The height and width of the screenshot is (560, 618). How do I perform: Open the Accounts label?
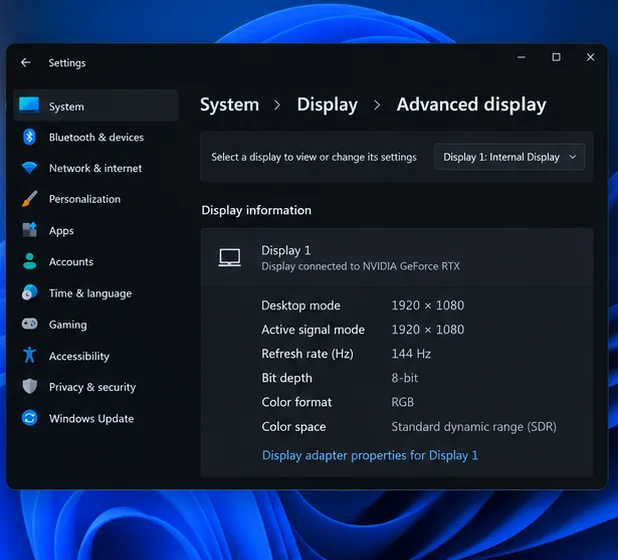click(71, 262)
